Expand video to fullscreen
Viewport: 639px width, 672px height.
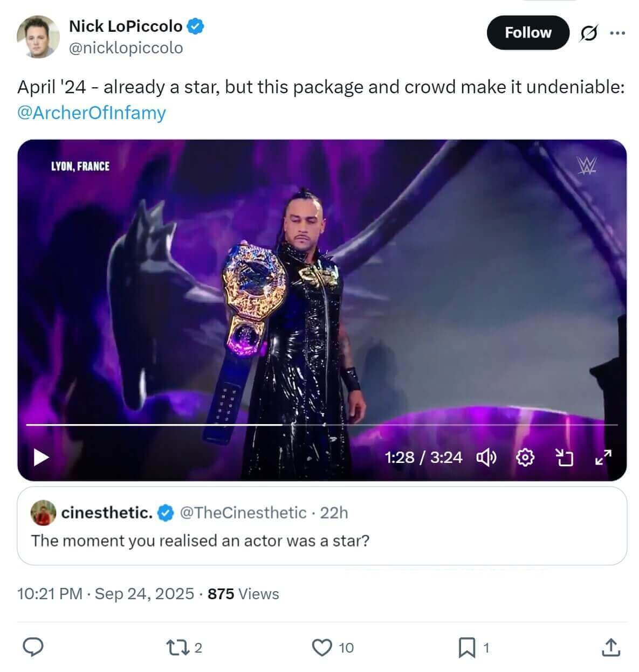pos(603,458)
